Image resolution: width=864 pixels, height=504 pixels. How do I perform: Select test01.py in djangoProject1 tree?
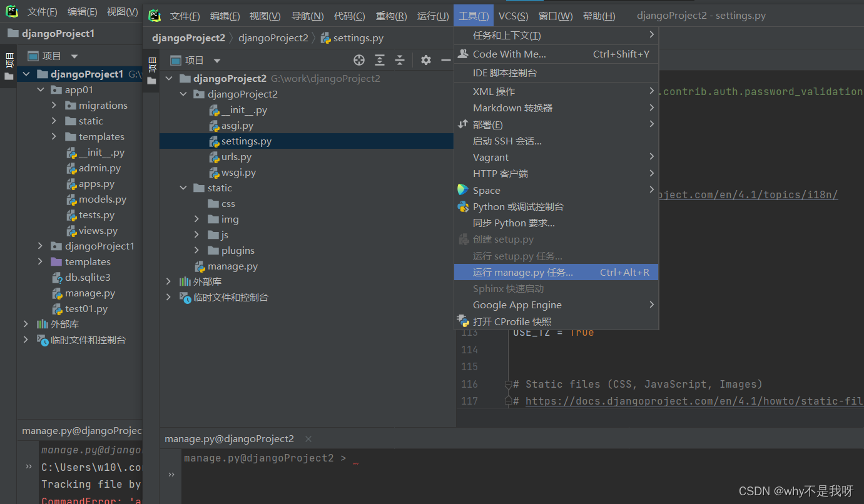(86, 309)
